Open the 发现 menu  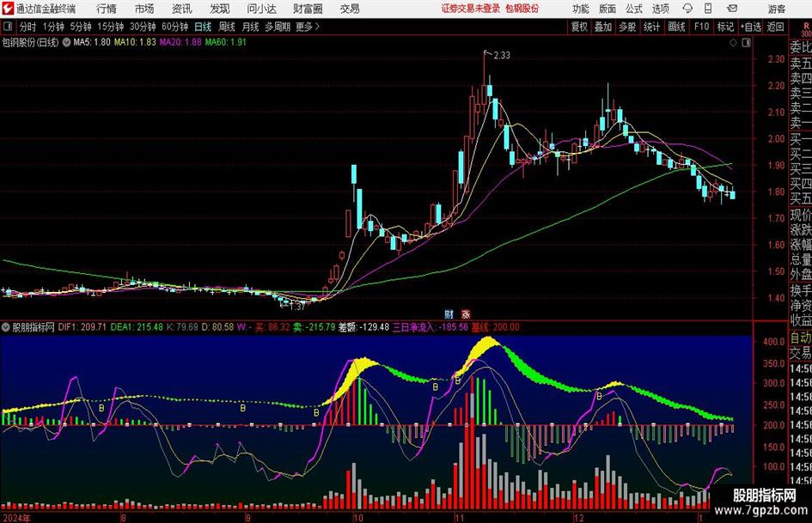[220, 9]
